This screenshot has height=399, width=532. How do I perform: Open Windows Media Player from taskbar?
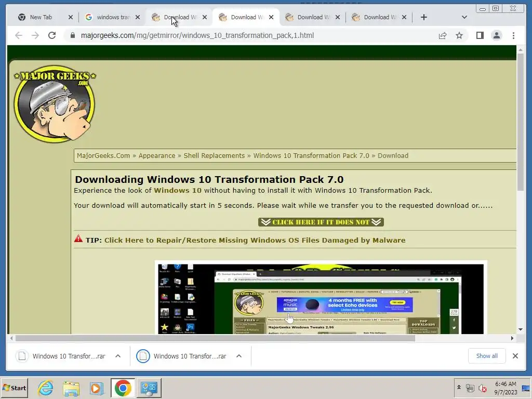[96, 388]
